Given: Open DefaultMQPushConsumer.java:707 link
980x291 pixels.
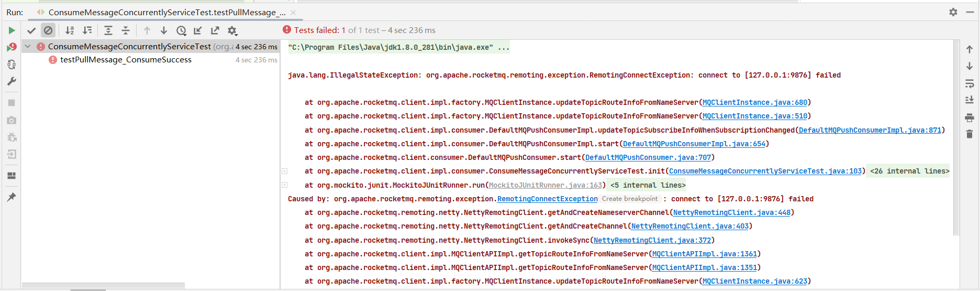Looking at the screenshot, I should [x=648, y=157].
